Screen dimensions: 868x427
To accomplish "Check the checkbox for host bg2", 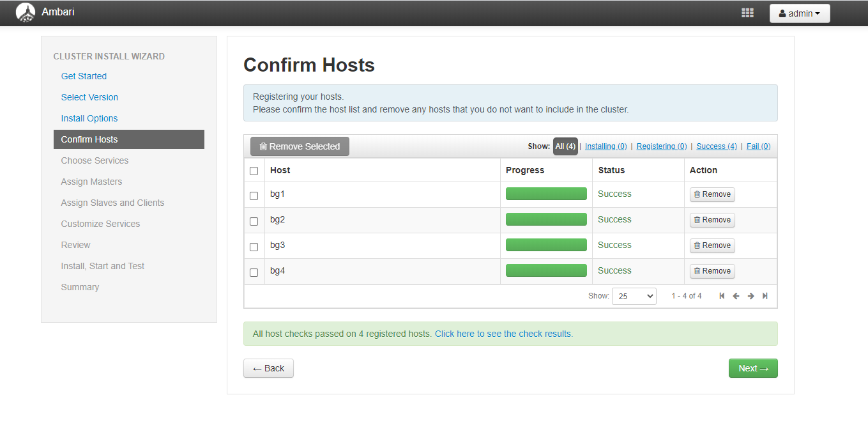I will pos(254,221).
